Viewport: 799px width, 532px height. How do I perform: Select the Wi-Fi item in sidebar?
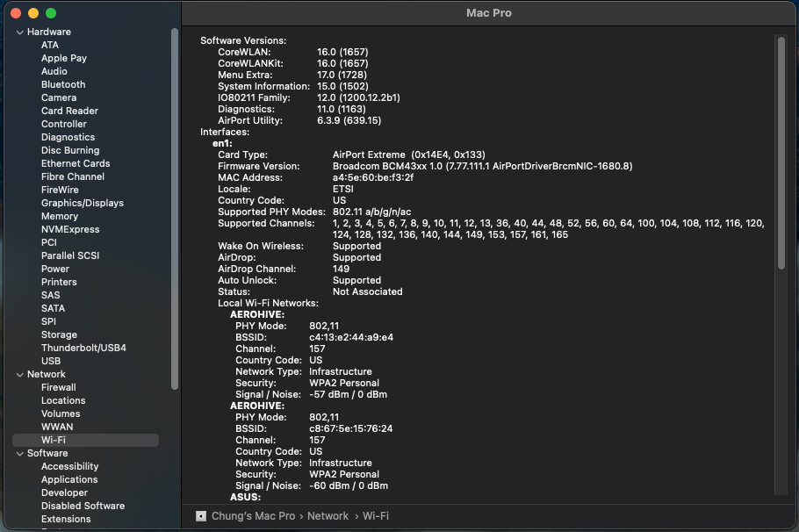click(54, 440)
